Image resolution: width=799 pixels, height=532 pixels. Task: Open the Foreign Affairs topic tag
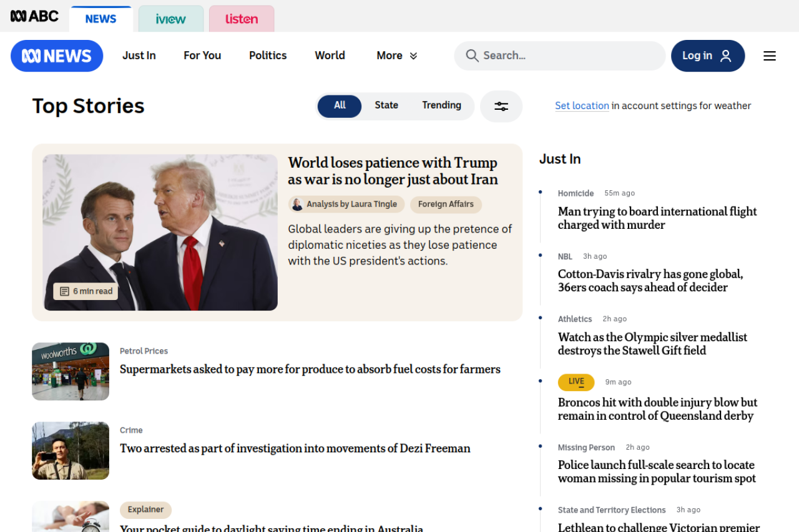pos(446,205)
